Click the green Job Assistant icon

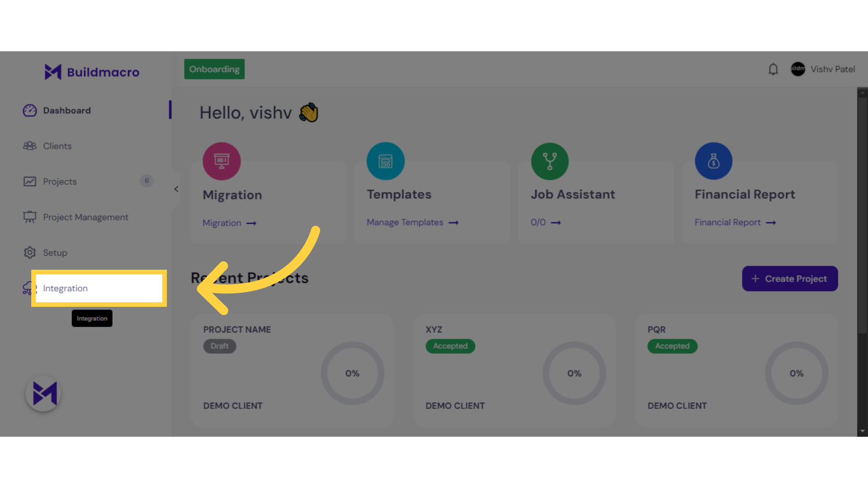click(550, 161)
